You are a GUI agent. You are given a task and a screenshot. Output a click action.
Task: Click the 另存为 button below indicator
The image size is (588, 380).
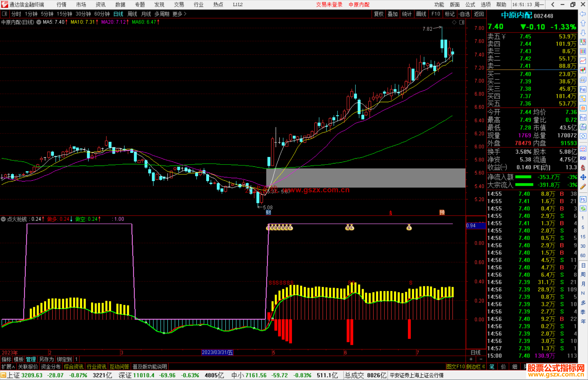(x=47, y=359)
